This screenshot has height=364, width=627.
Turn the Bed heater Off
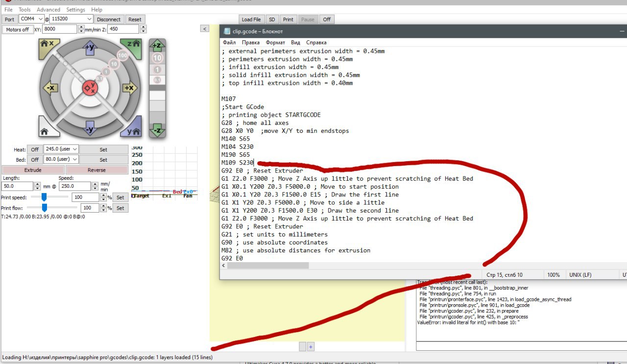[35, 160]
